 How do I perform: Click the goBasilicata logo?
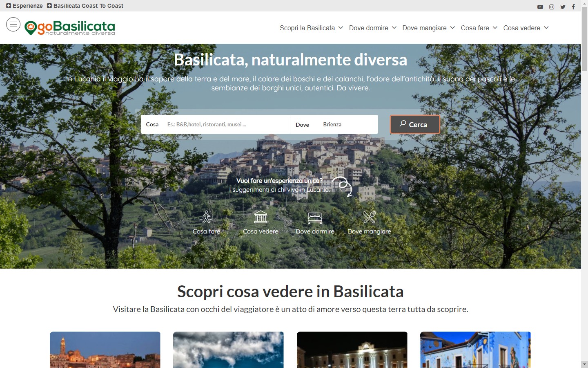coord(69,27)
